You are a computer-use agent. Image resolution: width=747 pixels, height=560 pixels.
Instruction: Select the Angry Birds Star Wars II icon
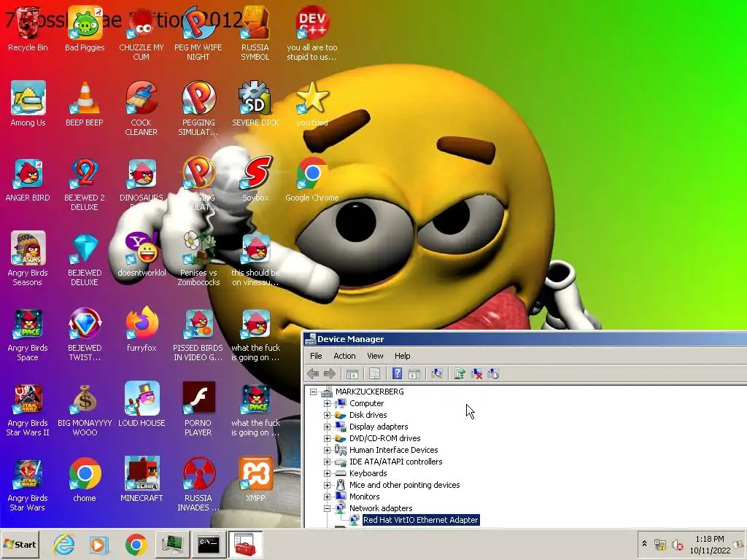[x=28, y=410]
